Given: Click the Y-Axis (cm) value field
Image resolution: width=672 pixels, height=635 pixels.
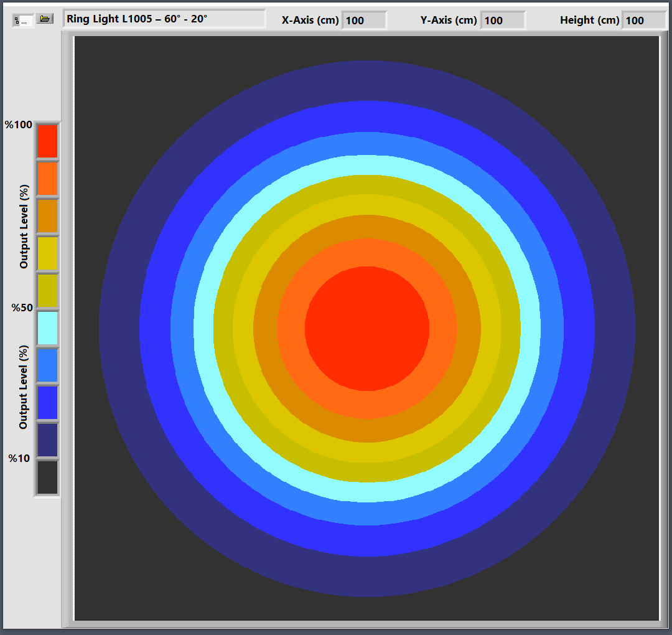Looking at the screenshot, I should [502, 21].
